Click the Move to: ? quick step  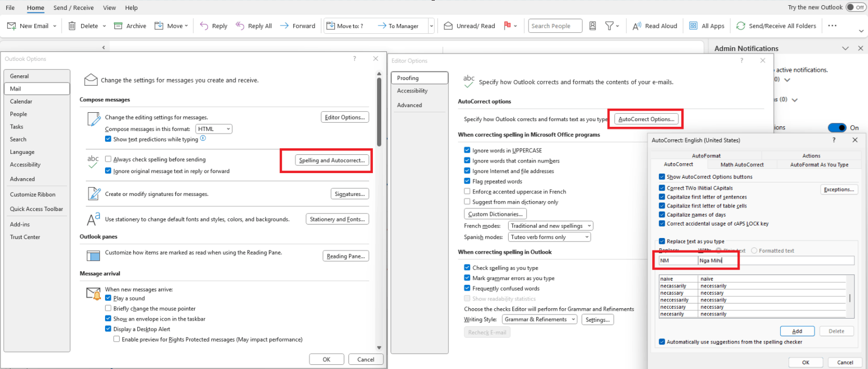click(x=346, y=26)
